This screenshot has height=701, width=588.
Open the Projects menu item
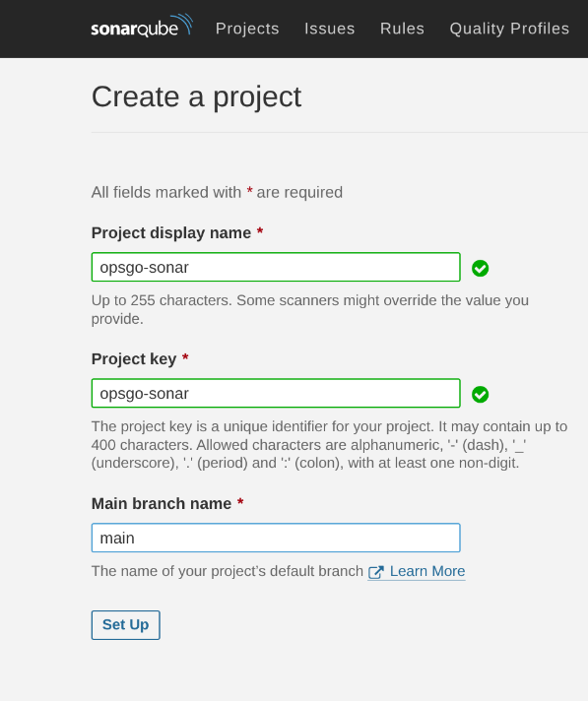point(247,29)
